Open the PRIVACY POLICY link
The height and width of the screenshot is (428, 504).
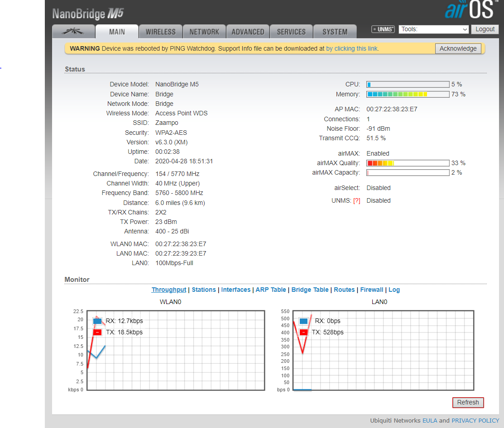coord(475,421)
